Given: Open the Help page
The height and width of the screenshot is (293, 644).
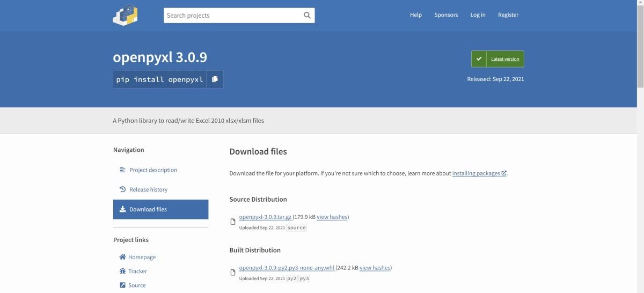Looking at the screenshot, I should pos(415,15).
